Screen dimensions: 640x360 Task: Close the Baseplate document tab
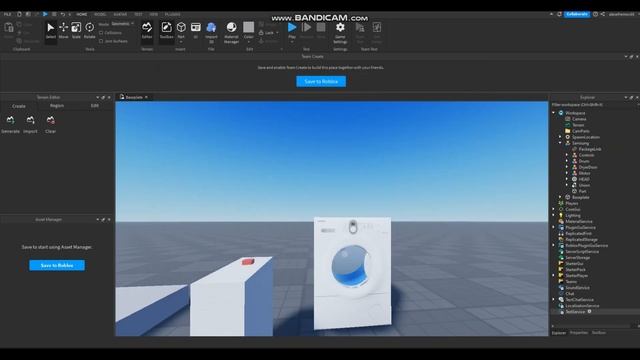click(146, 97)
